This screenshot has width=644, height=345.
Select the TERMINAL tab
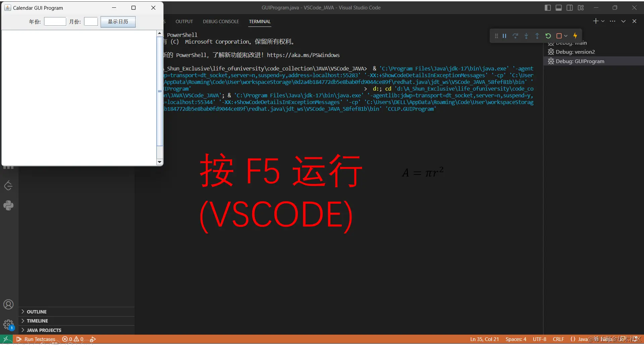260,21
